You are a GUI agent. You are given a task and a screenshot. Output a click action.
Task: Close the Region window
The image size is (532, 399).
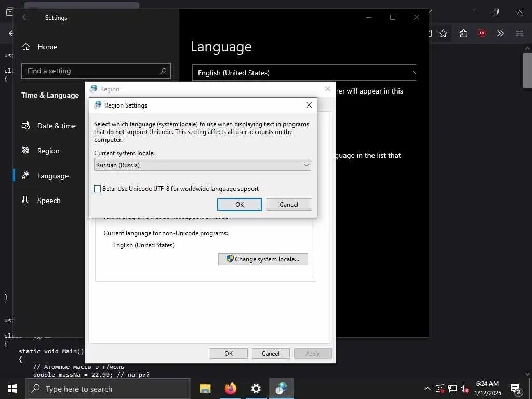(327, 89)
